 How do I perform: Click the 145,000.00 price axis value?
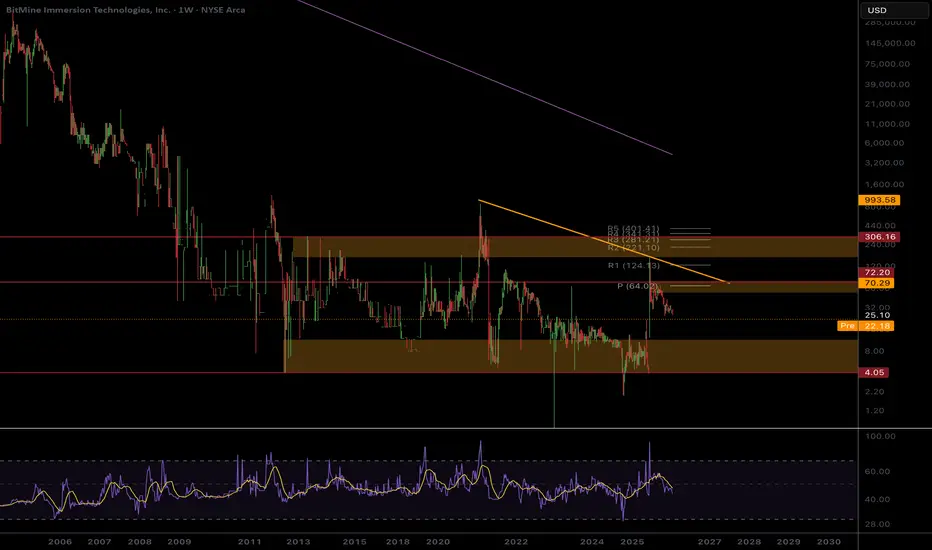(x=890, y=43)
